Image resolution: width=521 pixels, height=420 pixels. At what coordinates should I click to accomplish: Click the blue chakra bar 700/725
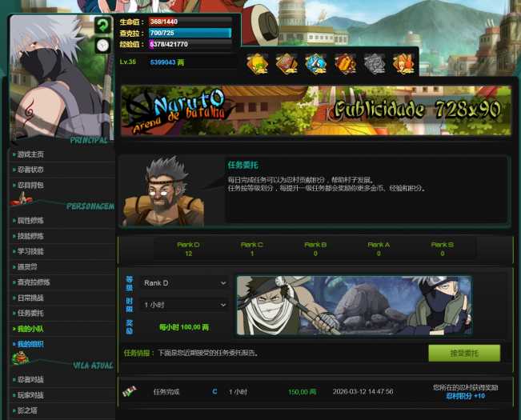pos(190,33)
